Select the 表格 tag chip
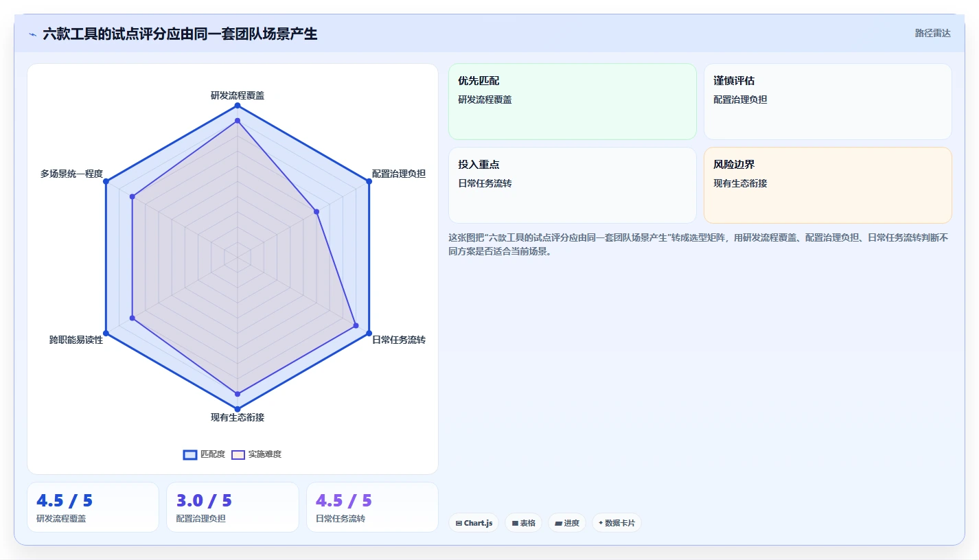 point(523,523)
